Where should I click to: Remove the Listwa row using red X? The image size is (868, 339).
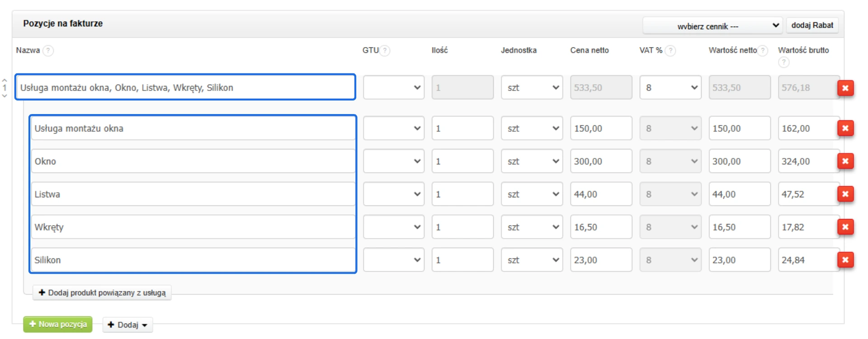[845, 194]
